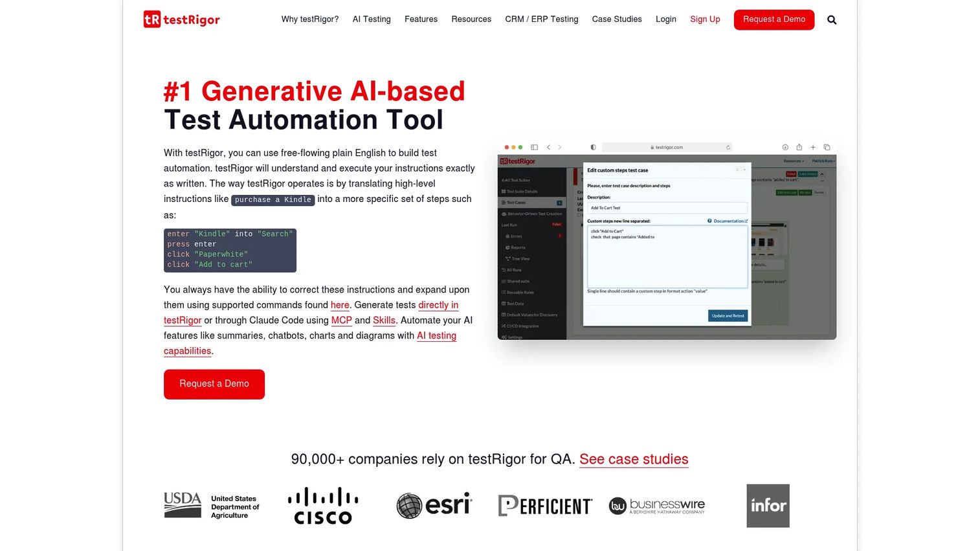Click the USDA logo
The width and height of the screenshot is (980, 551).
tap(212, 506)
